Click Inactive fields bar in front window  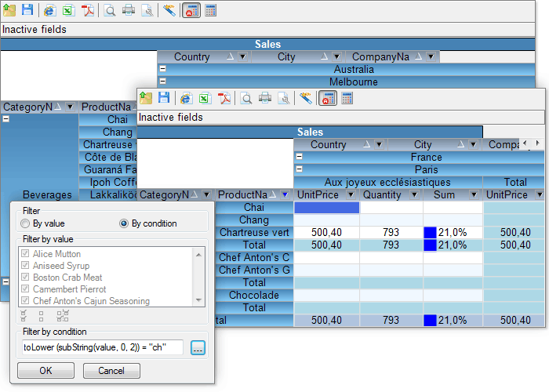340,117
